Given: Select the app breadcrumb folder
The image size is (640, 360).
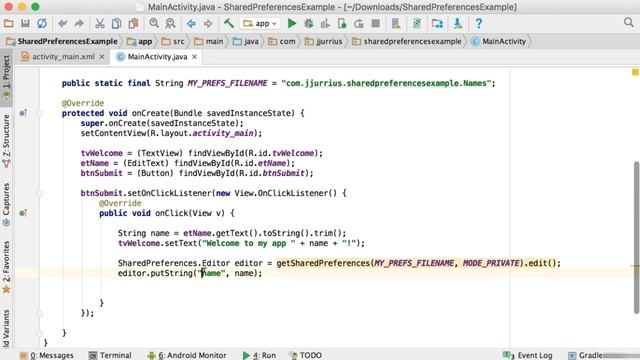Looking at the screenshot, I should [140, 41].
